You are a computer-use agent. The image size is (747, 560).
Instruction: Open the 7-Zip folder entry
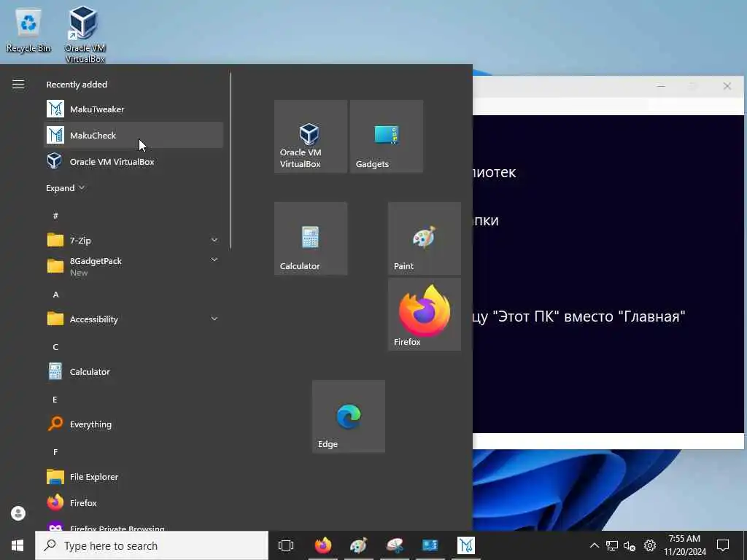(133, 240)
